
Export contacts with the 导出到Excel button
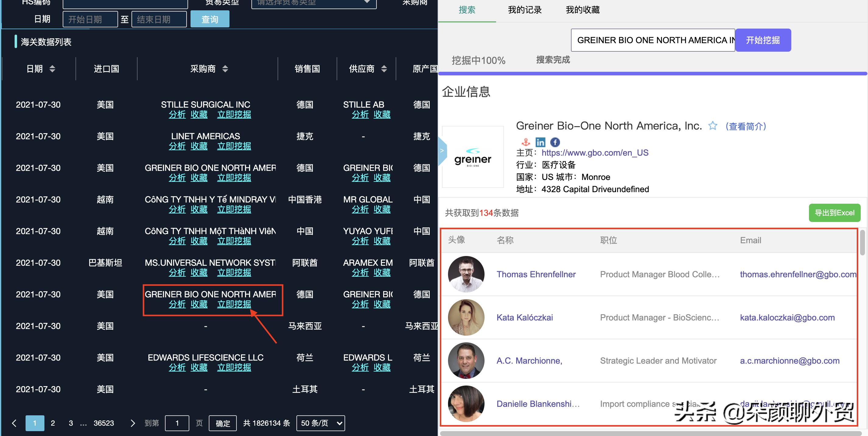click(x=835, y=213)
